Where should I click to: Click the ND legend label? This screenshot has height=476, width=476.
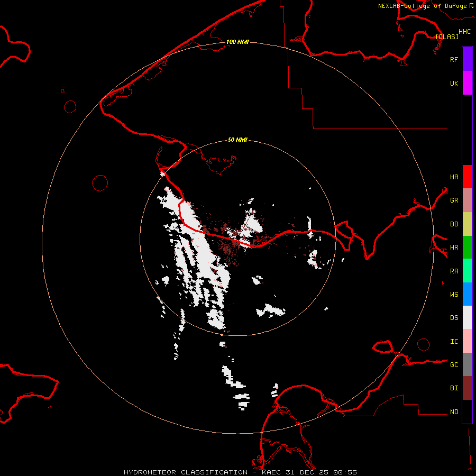[454, 412]
